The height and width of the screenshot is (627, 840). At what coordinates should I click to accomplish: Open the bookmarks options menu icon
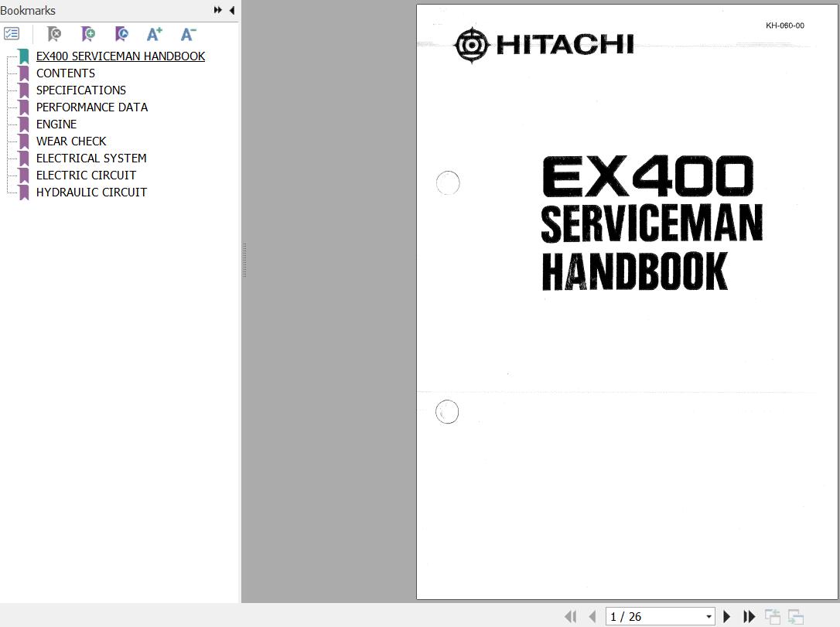[x=12, y=34]
